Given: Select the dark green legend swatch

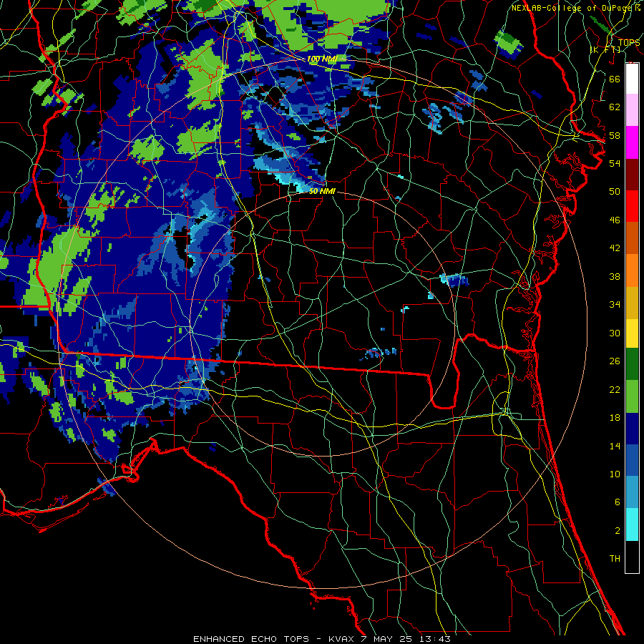Looking at the screenshot, I should tap(632, 364).
